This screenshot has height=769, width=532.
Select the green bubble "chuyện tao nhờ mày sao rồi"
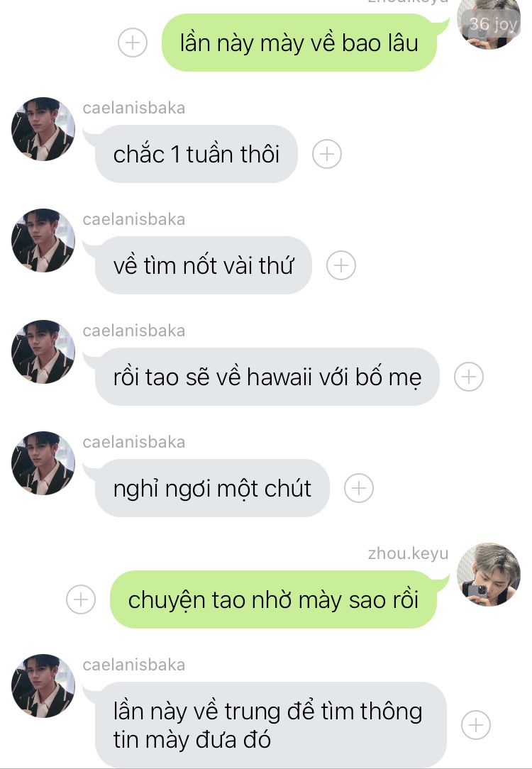[273, 599]
